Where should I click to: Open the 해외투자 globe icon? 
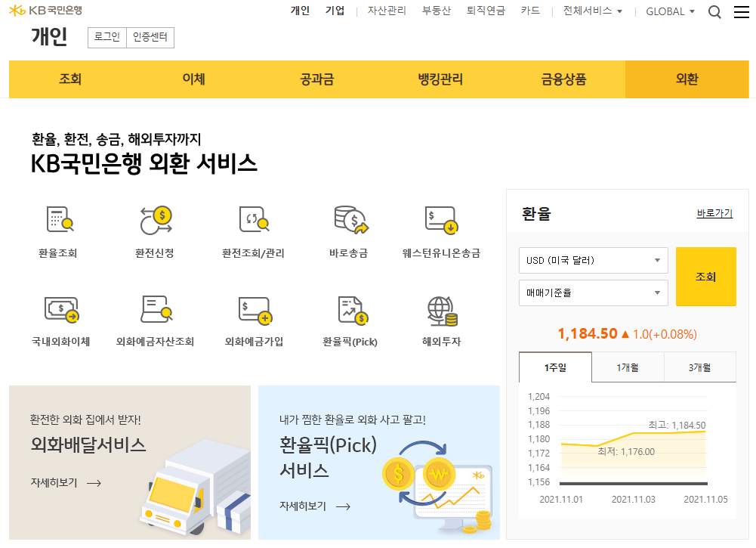pos(442,311)
